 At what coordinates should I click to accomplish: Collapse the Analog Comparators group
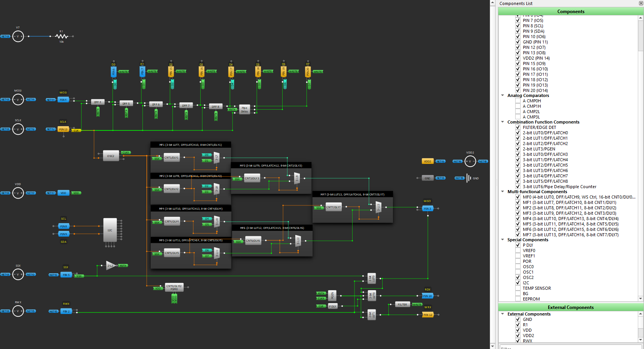(x=503, y=95)
